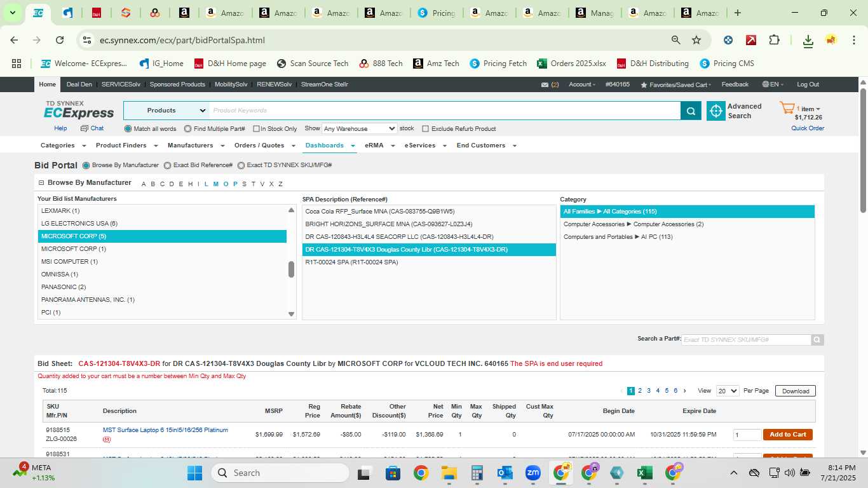Open the Chrome three-dot menu

tap(853, 40)
